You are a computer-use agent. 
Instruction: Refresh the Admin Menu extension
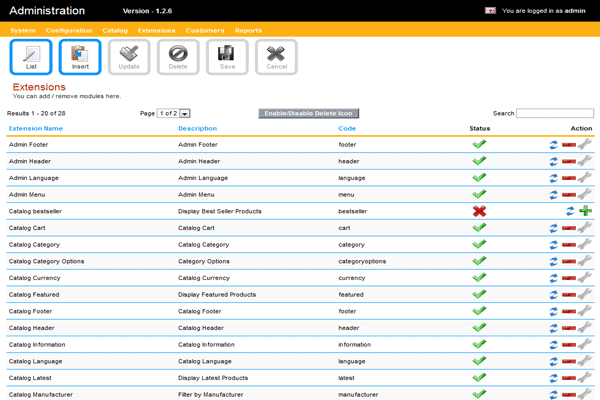coord(553,195)
